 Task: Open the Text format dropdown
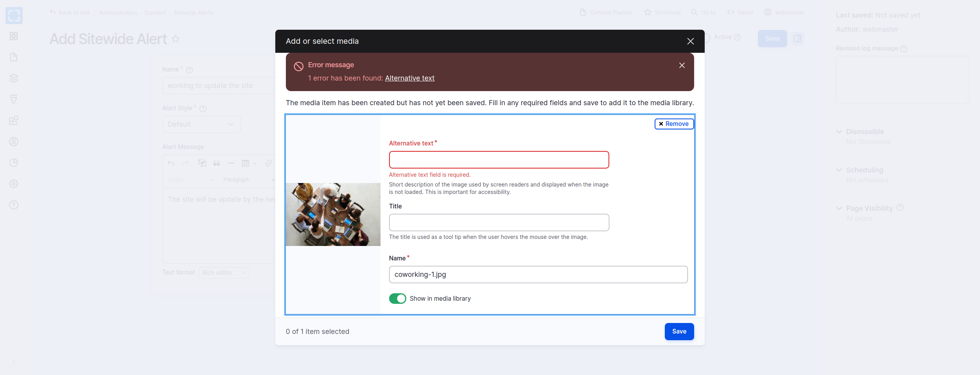[x=224, y=273]
